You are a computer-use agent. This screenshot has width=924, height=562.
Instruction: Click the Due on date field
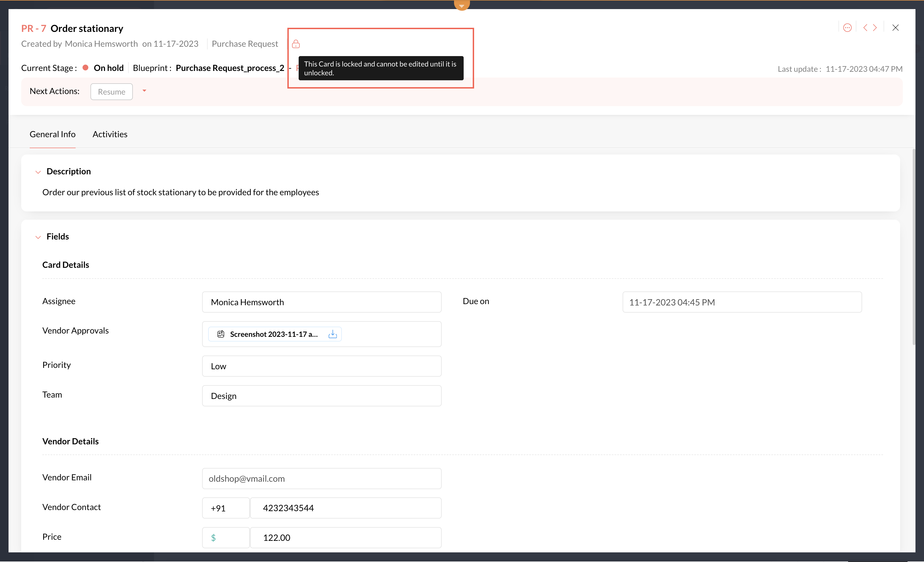(742, 302)
